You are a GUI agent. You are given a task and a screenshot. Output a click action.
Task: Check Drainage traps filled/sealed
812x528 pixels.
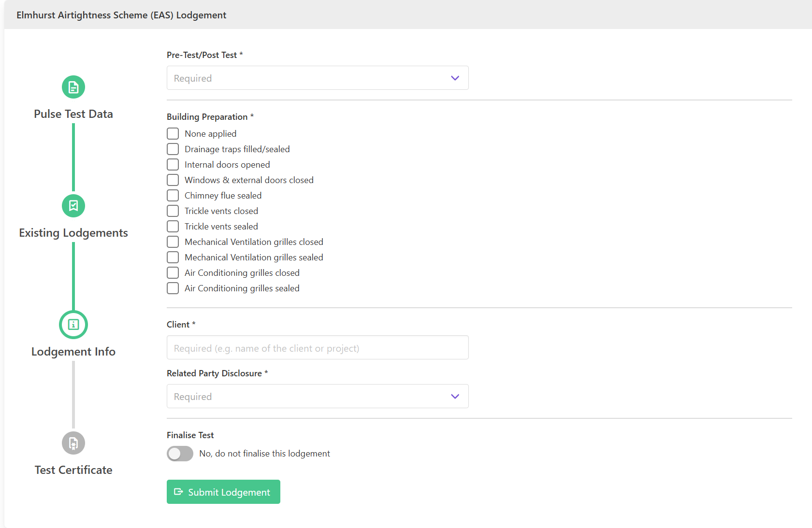click(173, 149)
